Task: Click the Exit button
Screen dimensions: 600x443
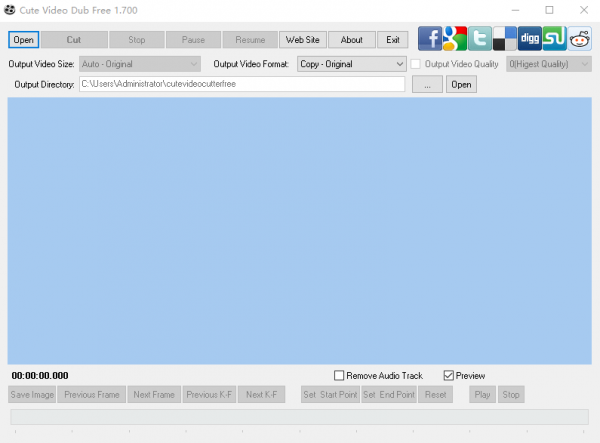Action: [393, 40]
